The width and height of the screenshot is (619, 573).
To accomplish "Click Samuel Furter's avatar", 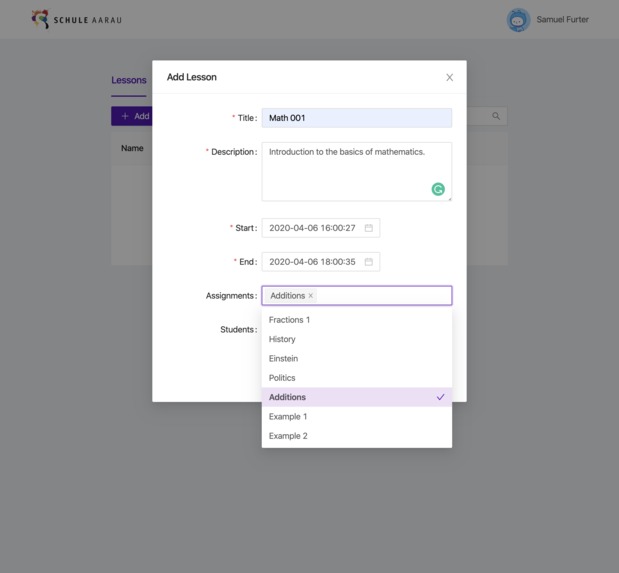I will click(x=518, y=20).
